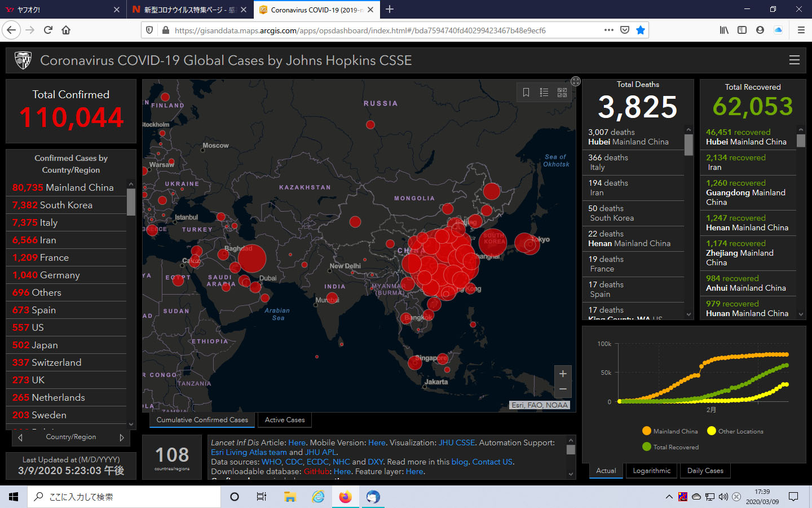
Task: Expand the map to fullscreen
Action: coord(575,81)
